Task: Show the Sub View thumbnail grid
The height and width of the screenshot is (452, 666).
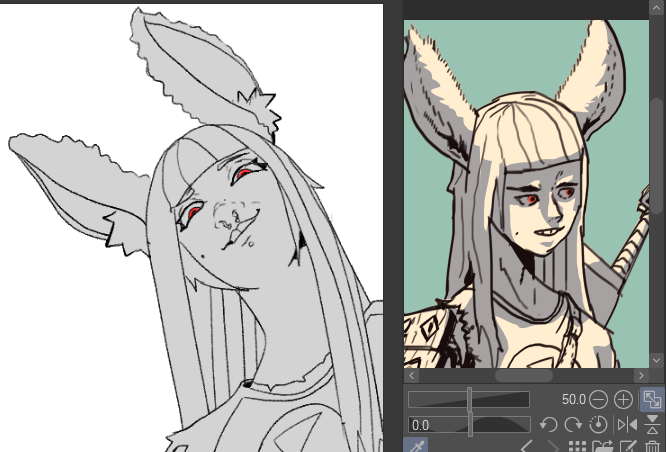Action: click(576, 446)
